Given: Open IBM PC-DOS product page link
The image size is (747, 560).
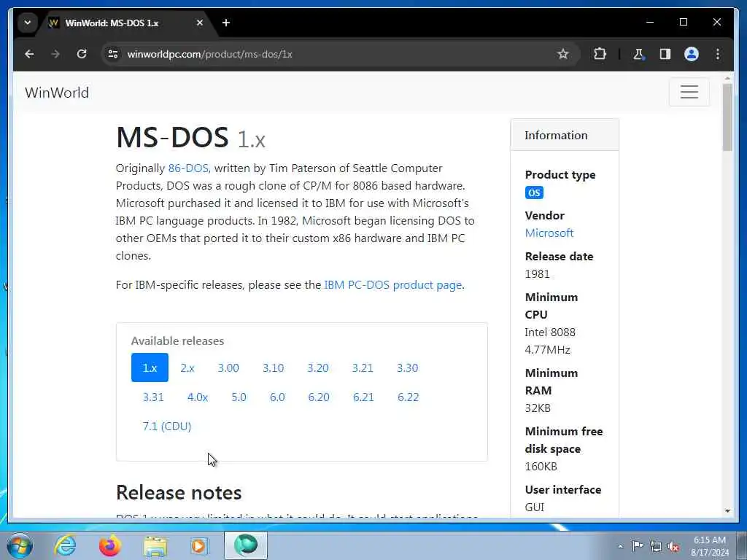Looking at the screenshot, I should [393, 285].
